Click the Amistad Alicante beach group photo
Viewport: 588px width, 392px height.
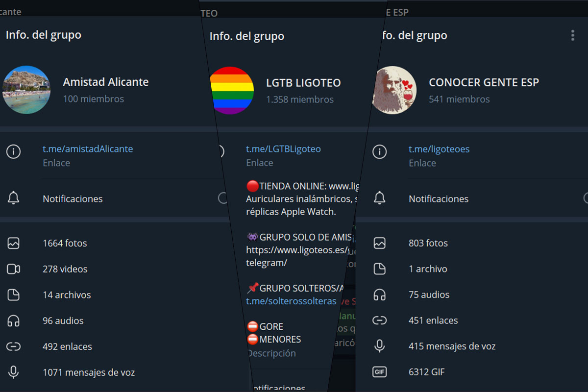(27, 91)
